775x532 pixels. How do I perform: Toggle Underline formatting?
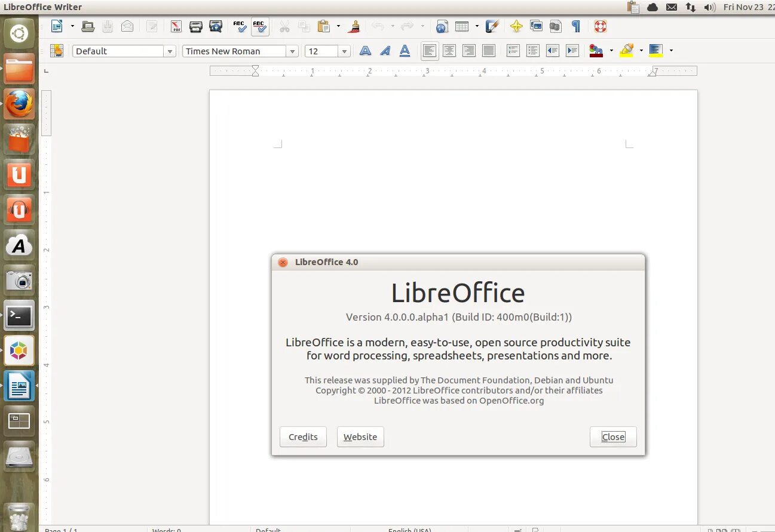pos(405,51)
